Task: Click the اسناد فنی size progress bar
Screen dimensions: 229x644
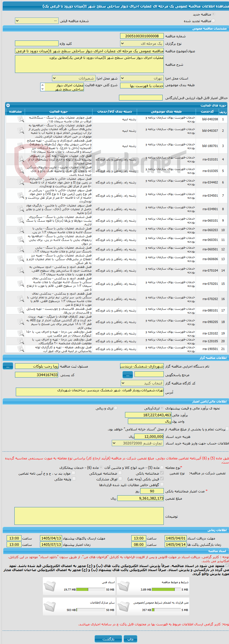Action: [x=91, y=589]
